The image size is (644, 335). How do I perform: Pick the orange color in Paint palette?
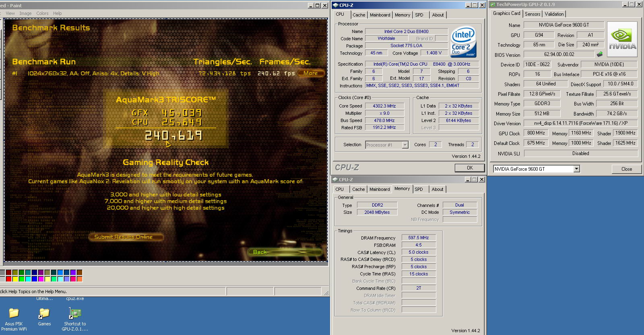79,279
